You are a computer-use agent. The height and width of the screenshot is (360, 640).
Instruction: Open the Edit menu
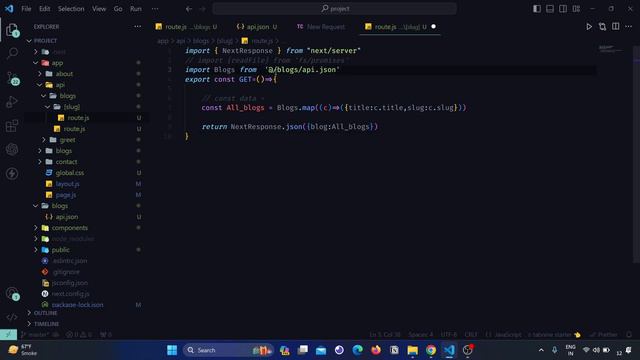[44, 9]
